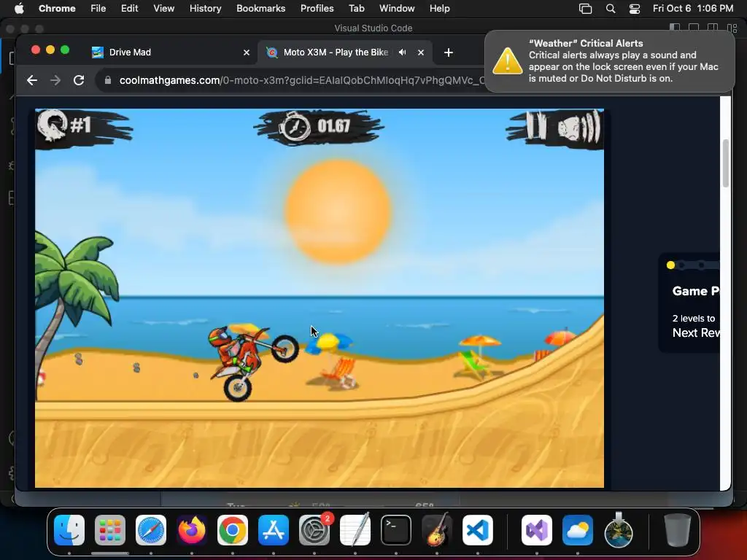747x560 pixels.
Task: Click the yellow warning icon in notification
Action: pyautogui.click(x=507, y=61)
